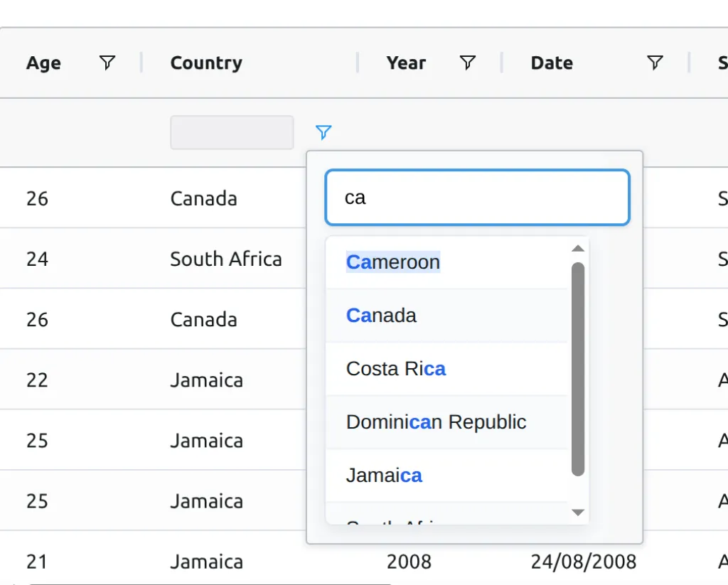Sort by the Age column header

43,63
